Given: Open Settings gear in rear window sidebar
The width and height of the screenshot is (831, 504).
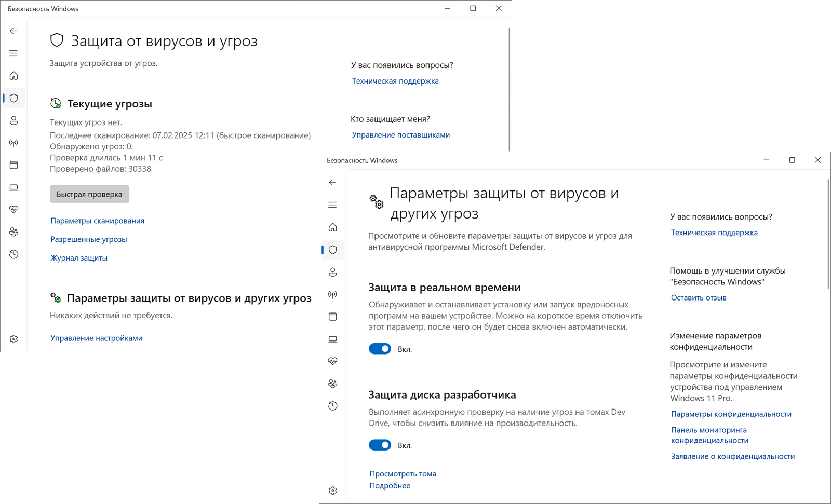Looking at the screenshot, I should tap(14, 339).
